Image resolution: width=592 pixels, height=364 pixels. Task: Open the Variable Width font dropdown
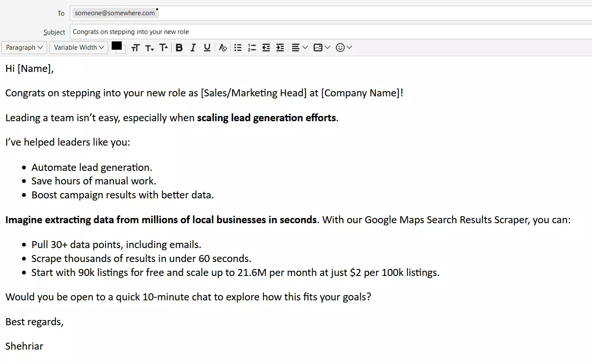pos(79,48)
